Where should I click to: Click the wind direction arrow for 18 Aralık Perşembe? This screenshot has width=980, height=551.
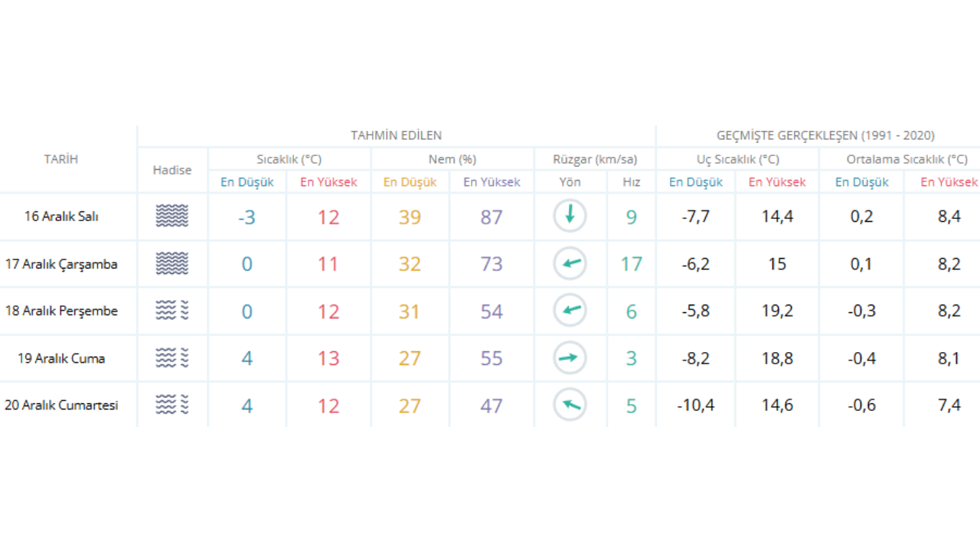(x=570, y=311)
